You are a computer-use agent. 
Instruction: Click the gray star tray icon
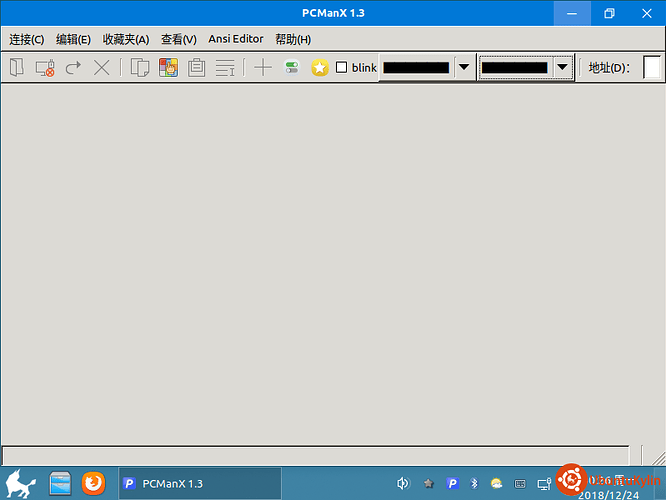click(429, 483)
